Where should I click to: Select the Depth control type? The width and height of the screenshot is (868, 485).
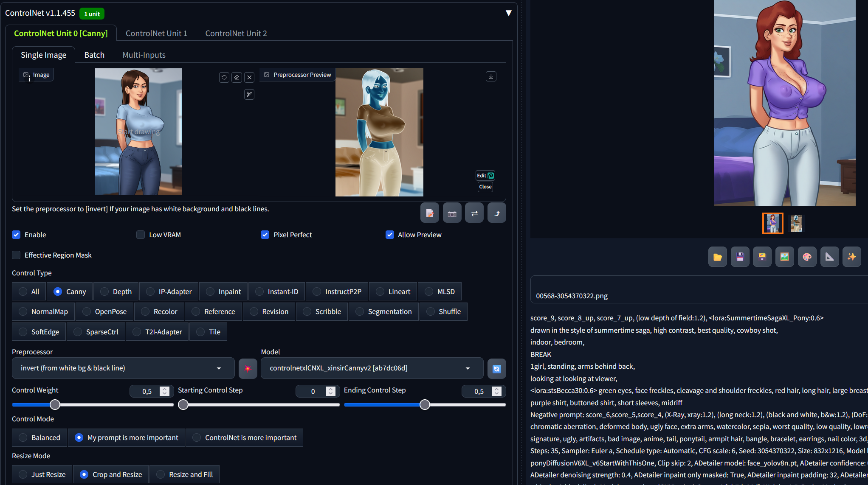pos(116,292)
